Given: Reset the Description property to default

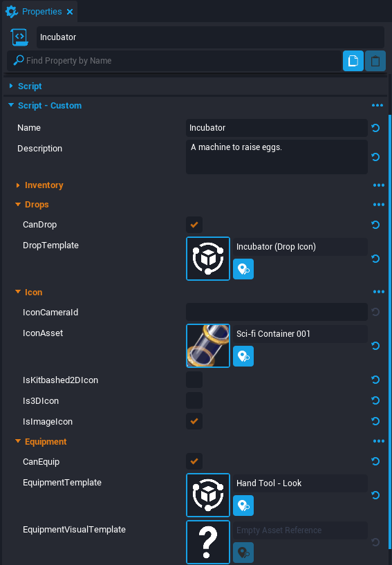Looking at the screenshot, I should tap(375, 157).
